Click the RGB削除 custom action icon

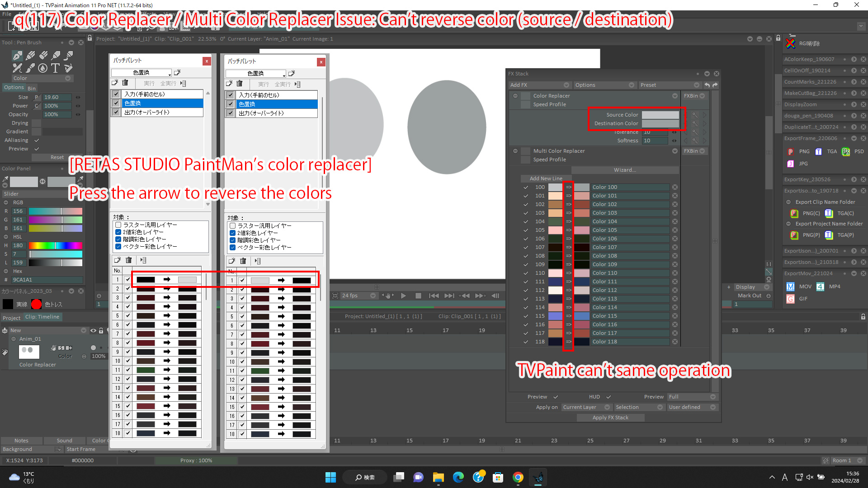[x=790, y=43]
